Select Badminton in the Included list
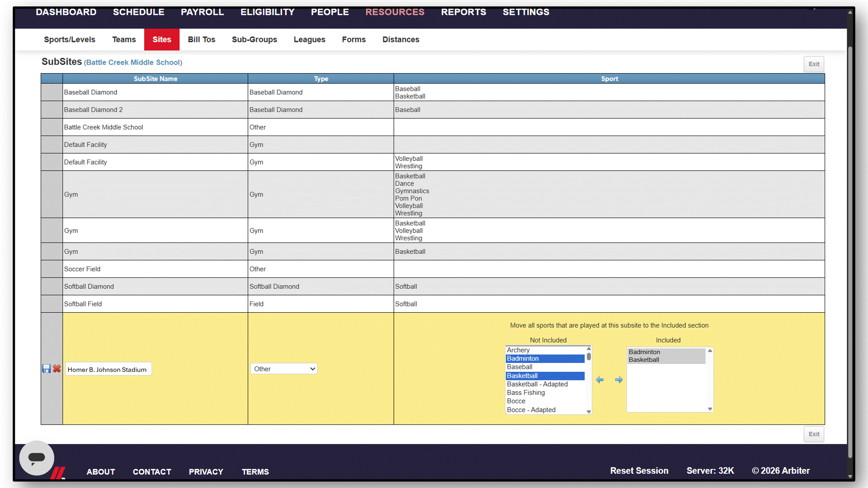The height and width of the screenshot is (488, 868). click(x=666, y=352)
